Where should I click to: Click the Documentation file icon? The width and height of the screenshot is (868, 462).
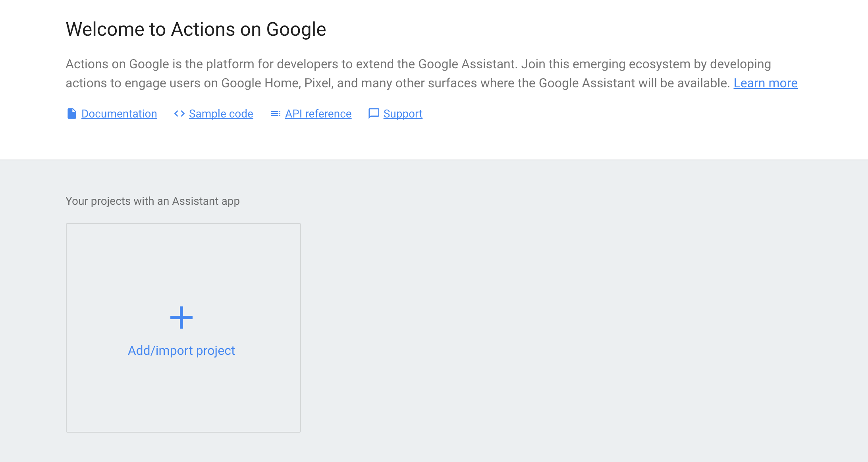click(72, 114)
